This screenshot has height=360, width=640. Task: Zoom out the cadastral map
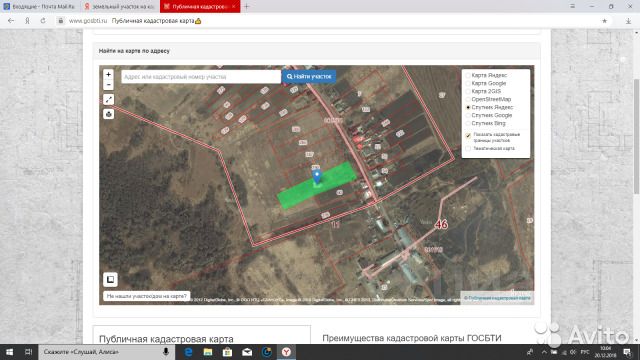[x=108, y=84]
